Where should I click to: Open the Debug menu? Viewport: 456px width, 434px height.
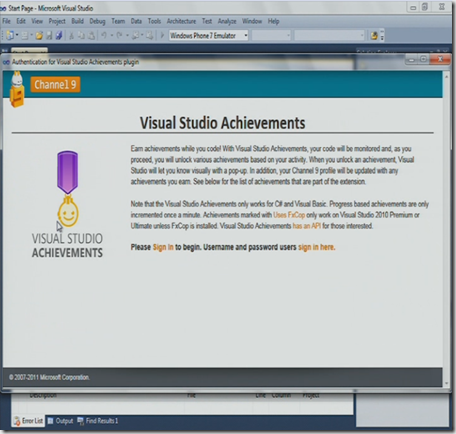(97, 21)
